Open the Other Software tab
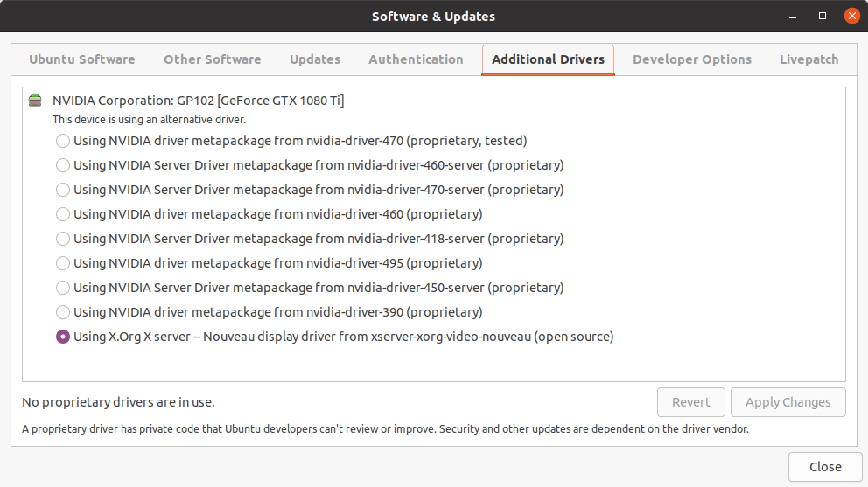Screen dimensions: 868x487 point(212,59)
